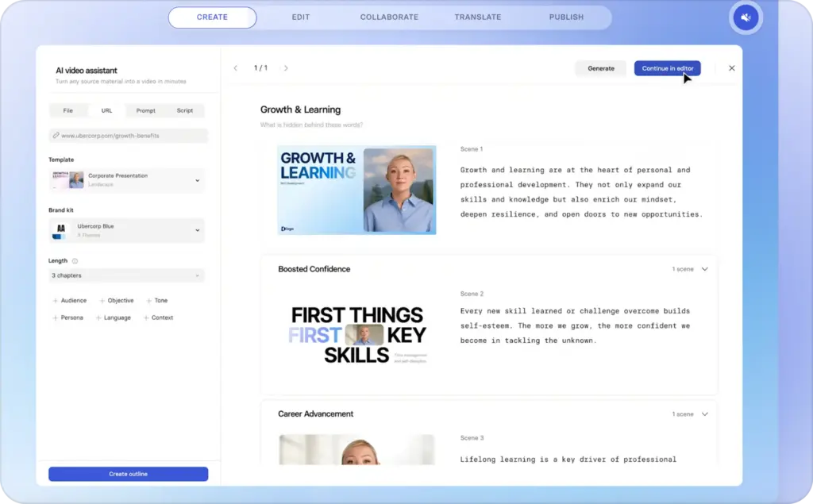The image size is (813, 504).
Task: Add Context option
Action: point(158,317)
